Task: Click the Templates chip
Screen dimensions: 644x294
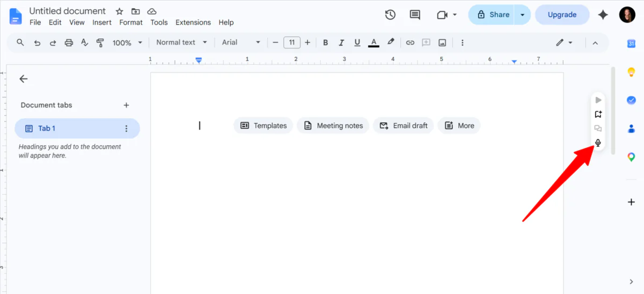Action: pyautogui.click(x=264, y=126)
